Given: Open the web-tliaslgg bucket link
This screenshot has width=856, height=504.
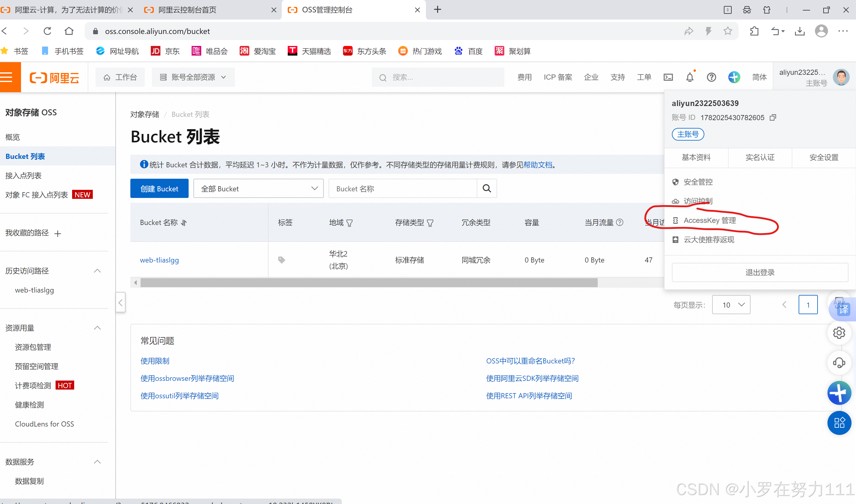Looking at the screenshot, I should coord(159,260).
